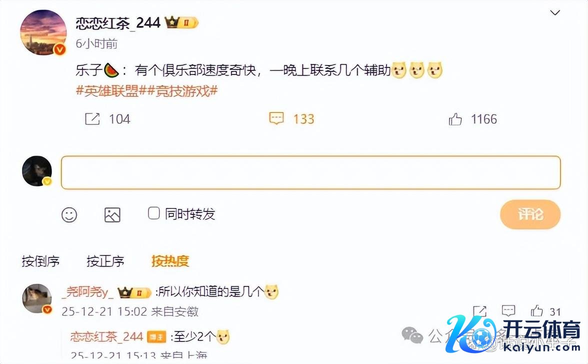Viewport: 588px width, 364px height.
Task: Attach a picture using the image icon
Action: [112, 215]
